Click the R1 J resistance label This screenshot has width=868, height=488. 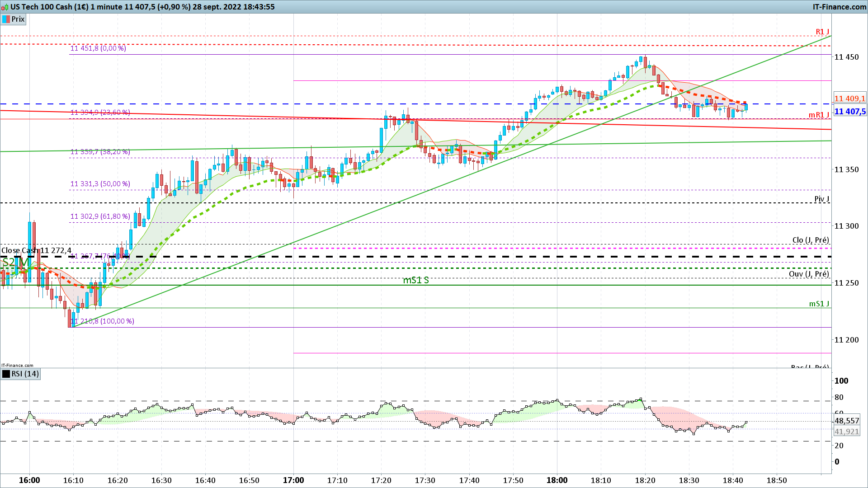[822, 32]
